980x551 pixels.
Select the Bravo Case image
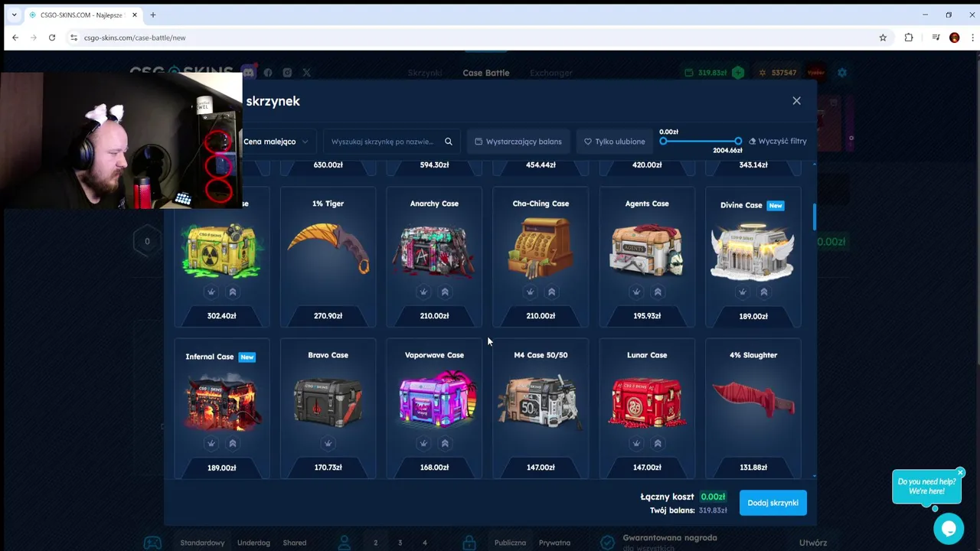tap(328, 401)
